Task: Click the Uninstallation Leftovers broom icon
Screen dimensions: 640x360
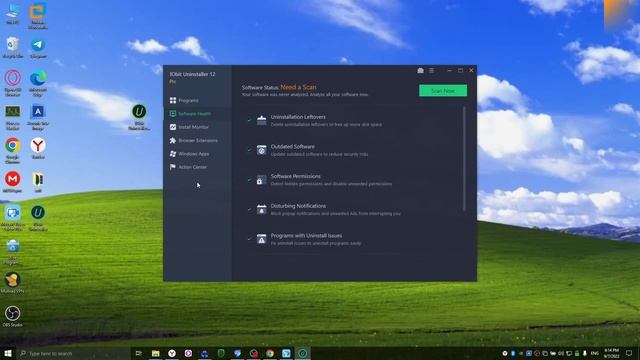Action: point(262,120)
